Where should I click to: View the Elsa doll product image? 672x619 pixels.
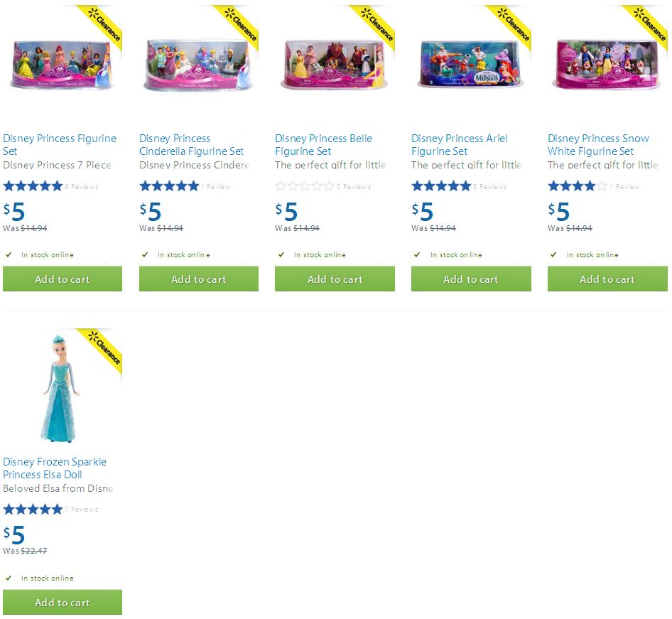tap(60, 388)
